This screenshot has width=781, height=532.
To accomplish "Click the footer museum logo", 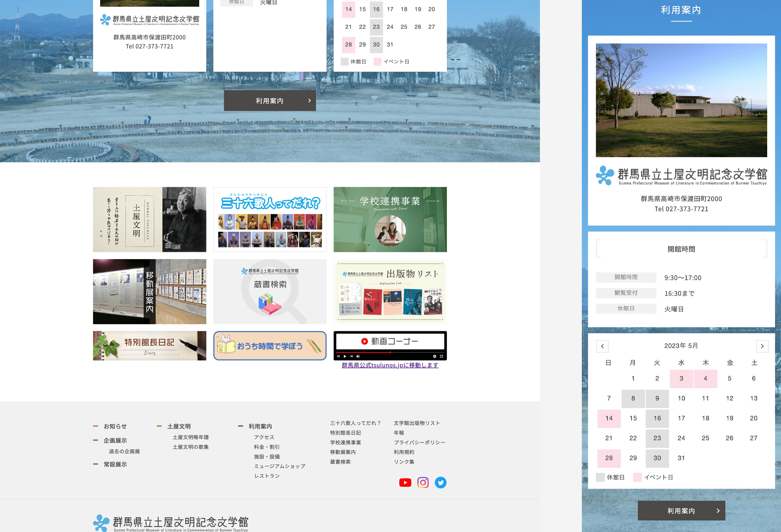I will point(170,523).
